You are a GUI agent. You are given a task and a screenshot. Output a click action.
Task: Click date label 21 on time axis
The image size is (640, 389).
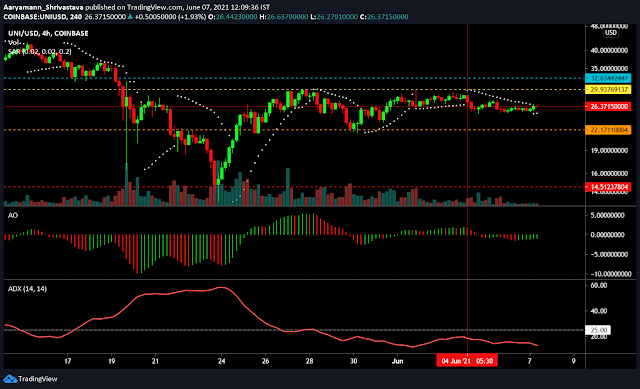pyautogui.click(x=155, y=361)
